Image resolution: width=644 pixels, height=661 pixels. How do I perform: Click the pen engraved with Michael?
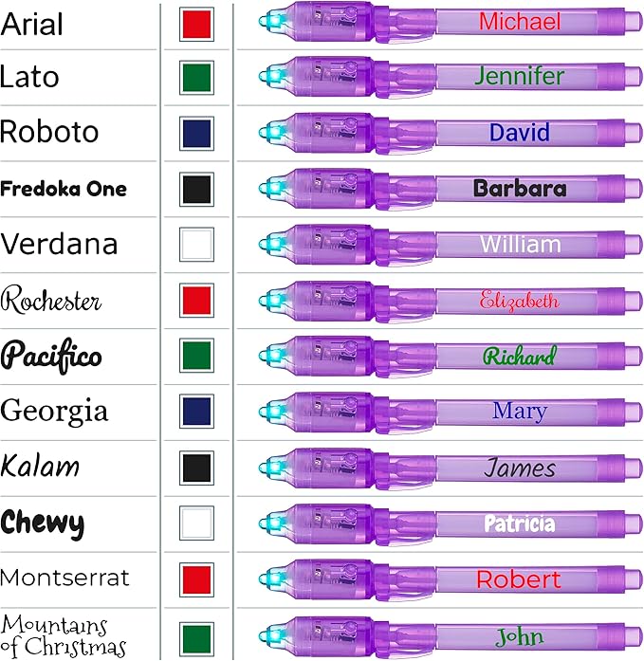(446, 23)
